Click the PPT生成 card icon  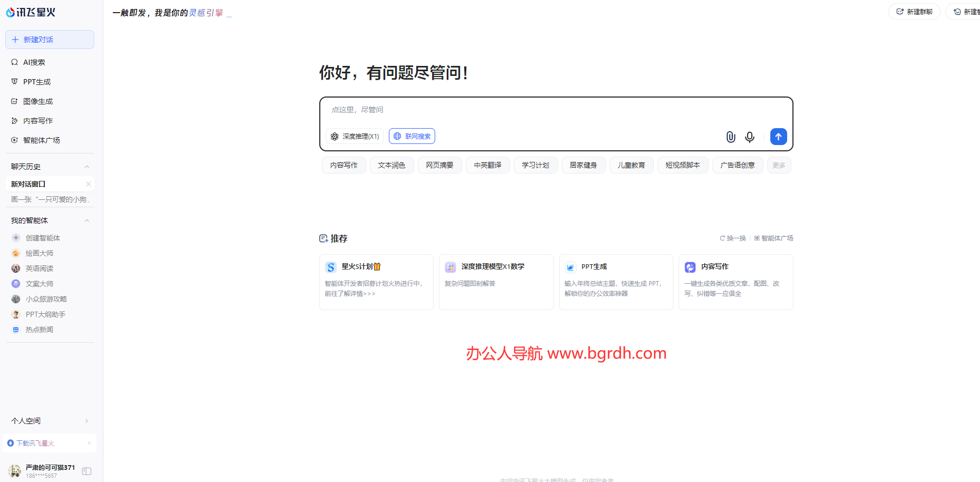(x=571, y=267)
